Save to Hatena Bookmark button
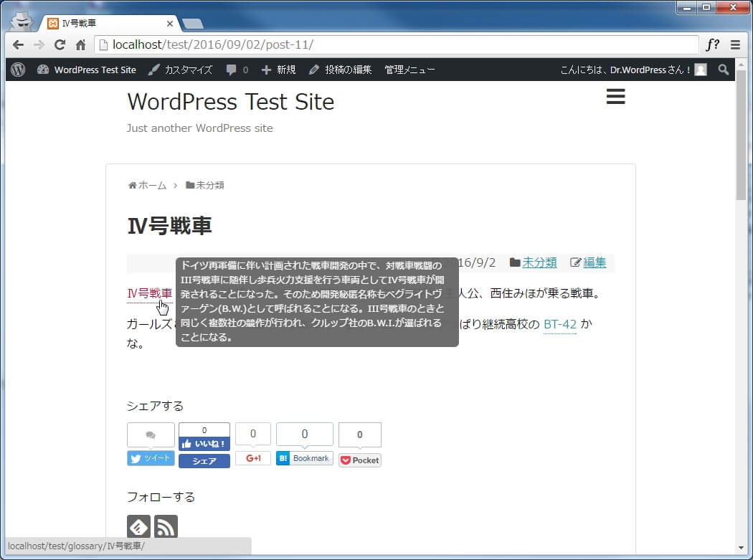The height and width of the screenshot is (560, 753). 305,458
